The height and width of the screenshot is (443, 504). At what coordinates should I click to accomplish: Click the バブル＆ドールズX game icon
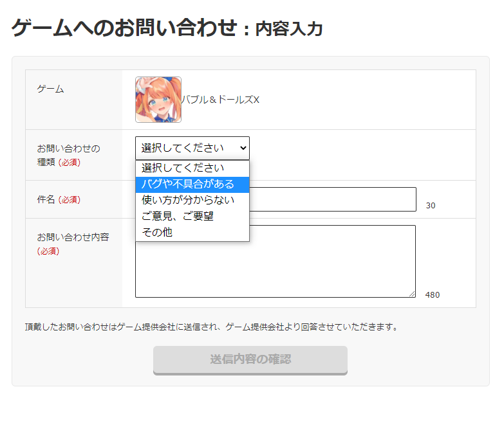(x=158, y=100)
